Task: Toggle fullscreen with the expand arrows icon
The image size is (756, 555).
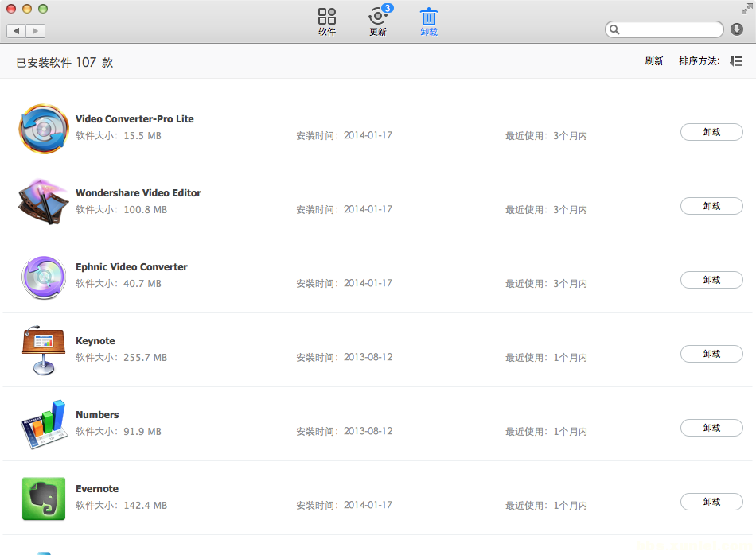Action: [746, 9]
